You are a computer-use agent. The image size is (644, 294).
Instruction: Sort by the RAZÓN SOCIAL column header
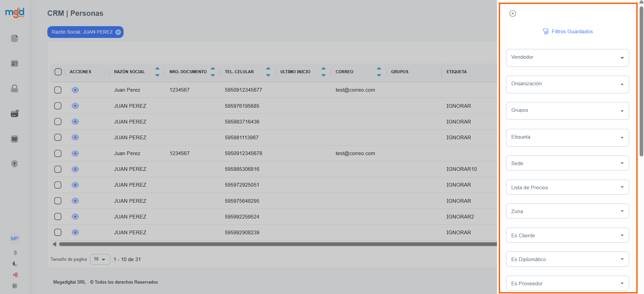tap(130, 72)
